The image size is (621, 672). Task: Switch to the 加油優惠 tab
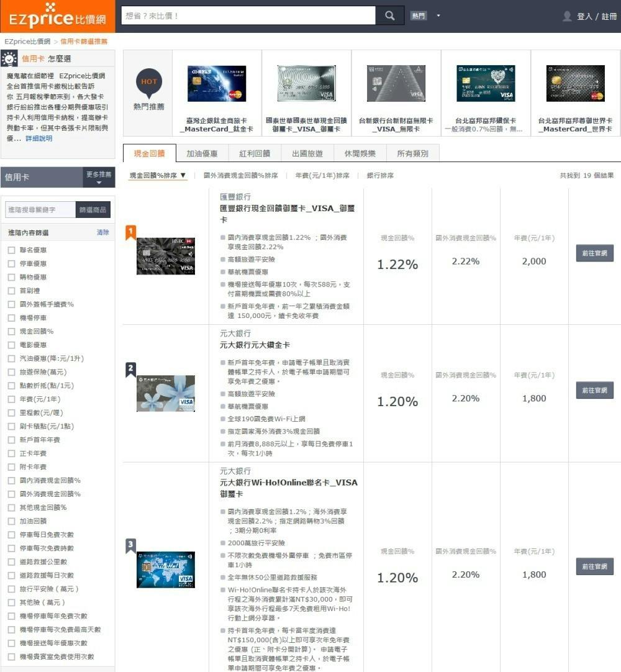coord(202,153)
